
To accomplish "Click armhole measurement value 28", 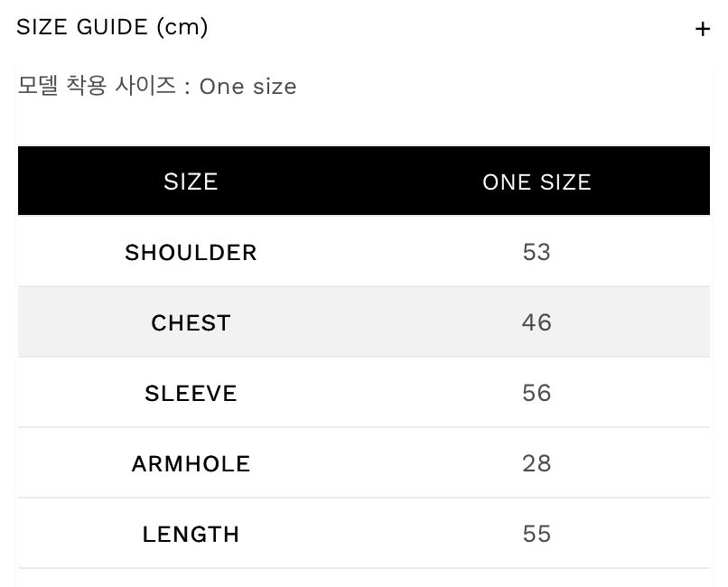I will [537, 463].
